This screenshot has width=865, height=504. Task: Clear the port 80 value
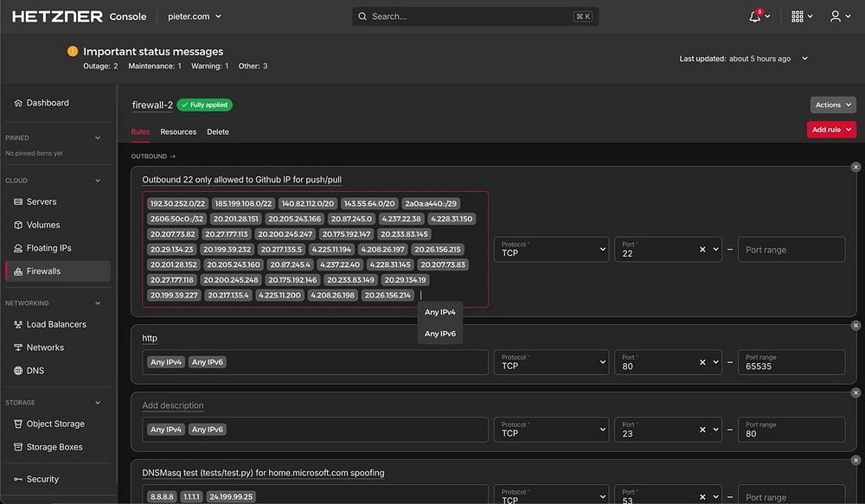(702, 362)
